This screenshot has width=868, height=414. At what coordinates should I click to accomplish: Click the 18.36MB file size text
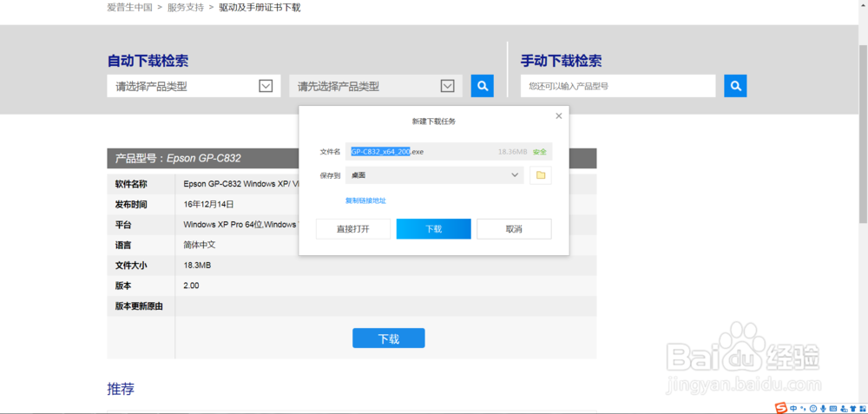(513, 152)
